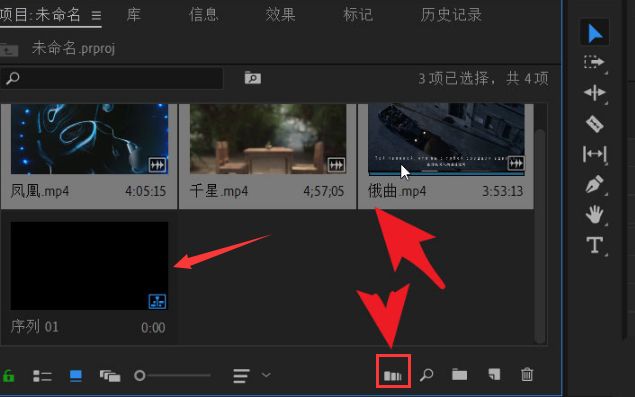Click the 4:05:15 duration value
Image resolution: width=635 pixels, height=397 pixels.
click(x=145, y=191)
